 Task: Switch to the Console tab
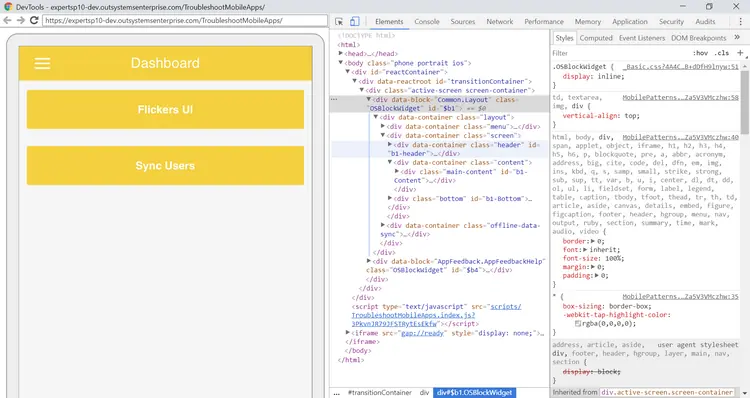(427, 22)
